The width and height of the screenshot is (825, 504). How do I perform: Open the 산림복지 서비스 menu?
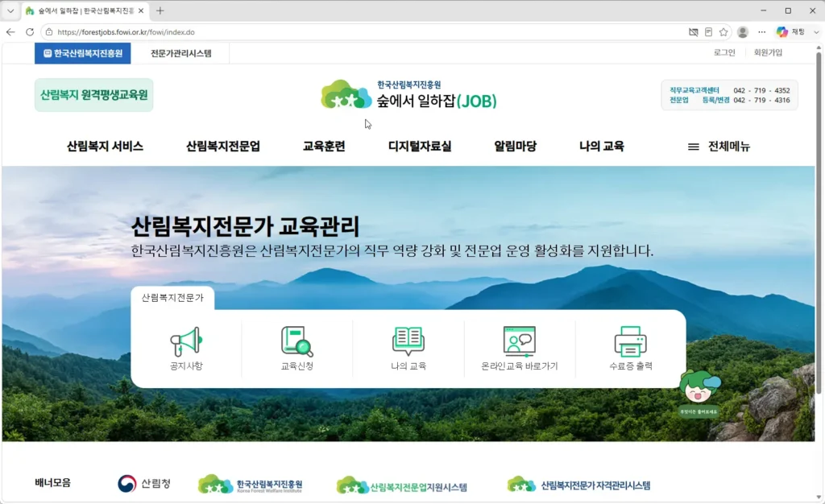point(105,146)
